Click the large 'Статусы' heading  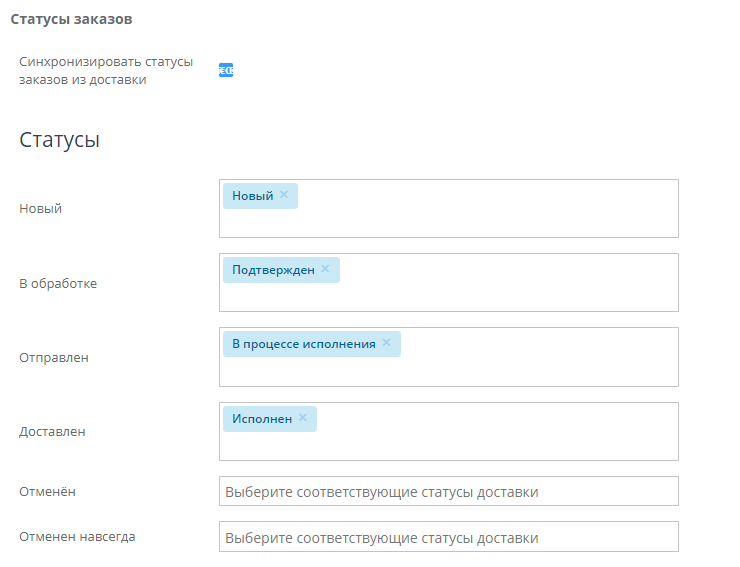[x=59, y=140]
